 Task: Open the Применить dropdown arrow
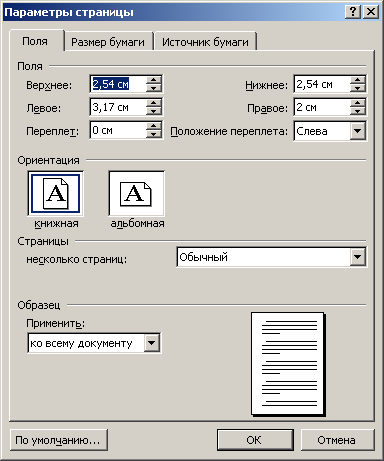point(152,343)
